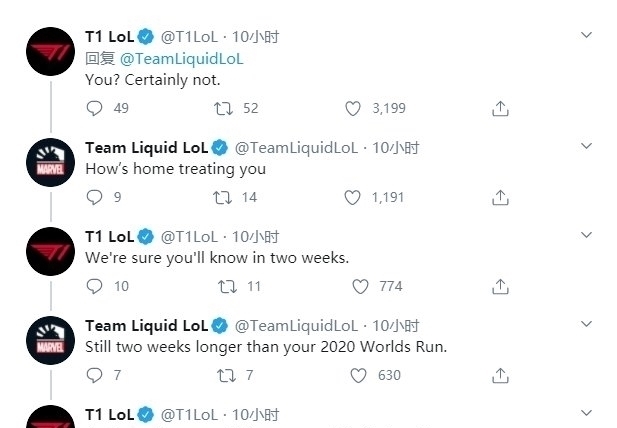Open chevron menu on "two weeks" T1 tweet
This screenshot has height=428, width=617.
[x=586, y=235]
